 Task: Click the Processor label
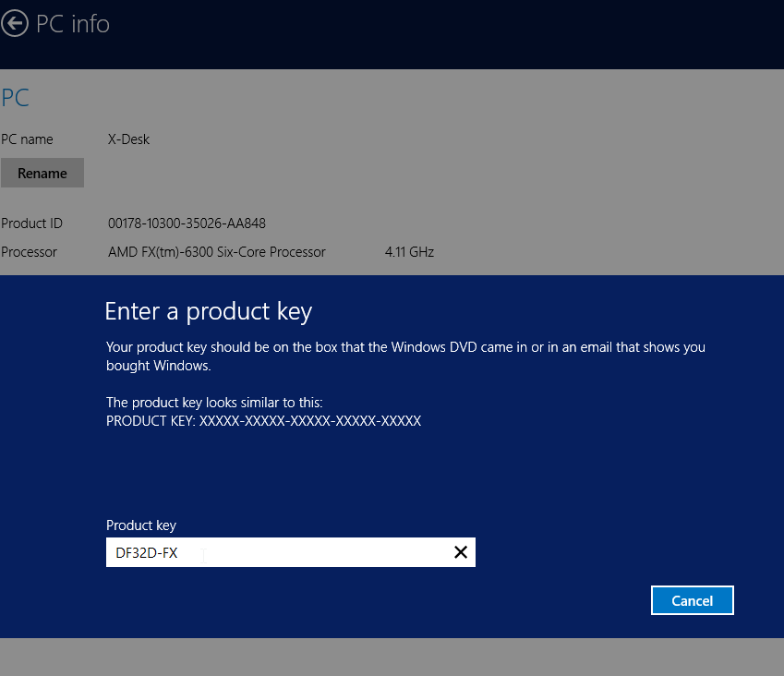[29, 251]
